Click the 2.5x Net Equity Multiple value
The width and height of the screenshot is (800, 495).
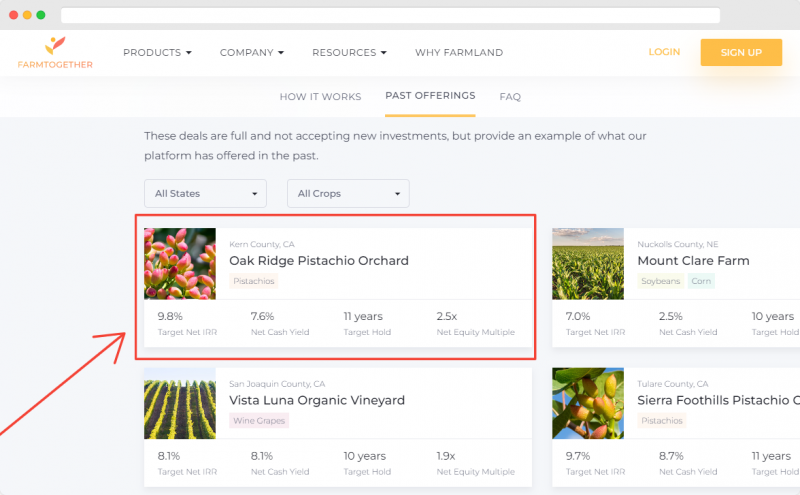(x=446, y=316)
